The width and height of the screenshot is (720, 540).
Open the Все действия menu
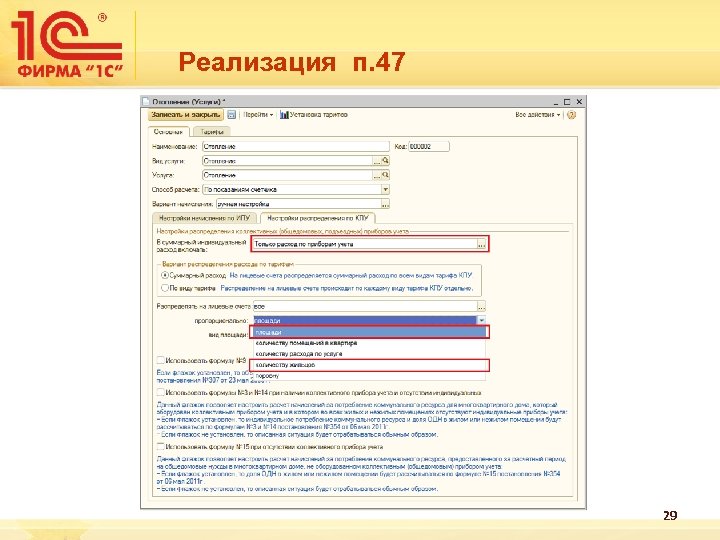point(537,115)
